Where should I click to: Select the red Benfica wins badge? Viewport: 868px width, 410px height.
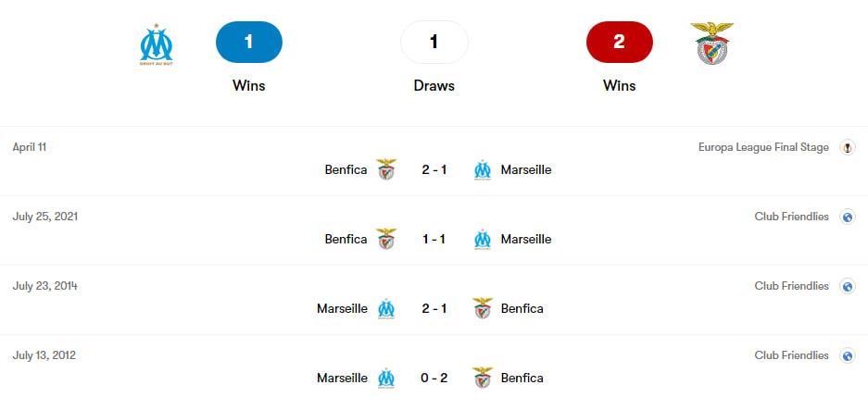(620, 42)
